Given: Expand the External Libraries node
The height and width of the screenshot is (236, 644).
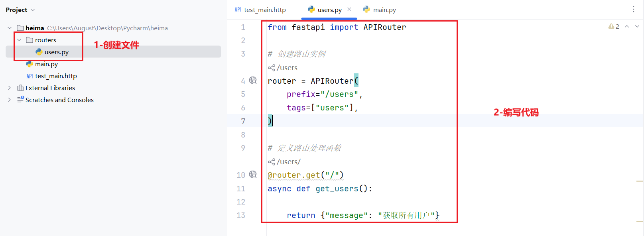Looking at the screenshot, I should tap(10, 88).
